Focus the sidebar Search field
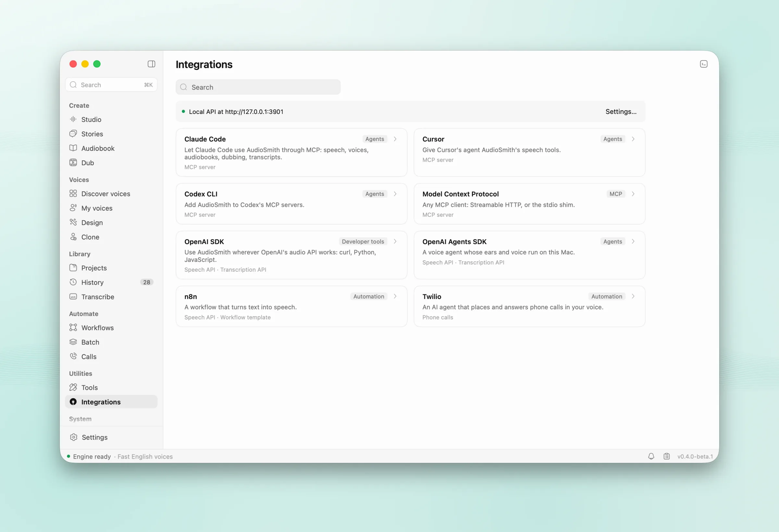779x532 pixels. 111,85
